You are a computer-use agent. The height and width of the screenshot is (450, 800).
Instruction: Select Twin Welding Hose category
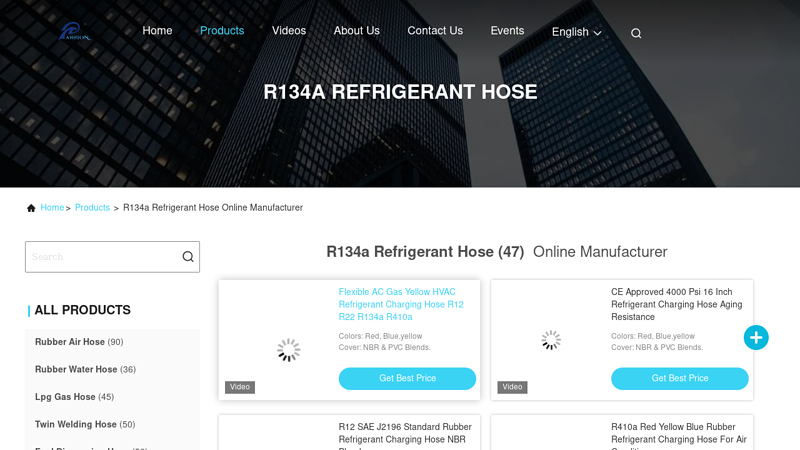coord(85,424)
